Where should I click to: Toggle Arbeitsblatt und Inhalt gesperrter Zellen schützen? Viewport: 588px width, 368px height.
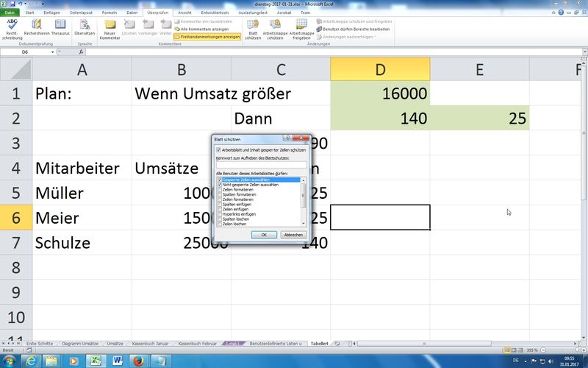pyautogui.click(x=219, y=150)
